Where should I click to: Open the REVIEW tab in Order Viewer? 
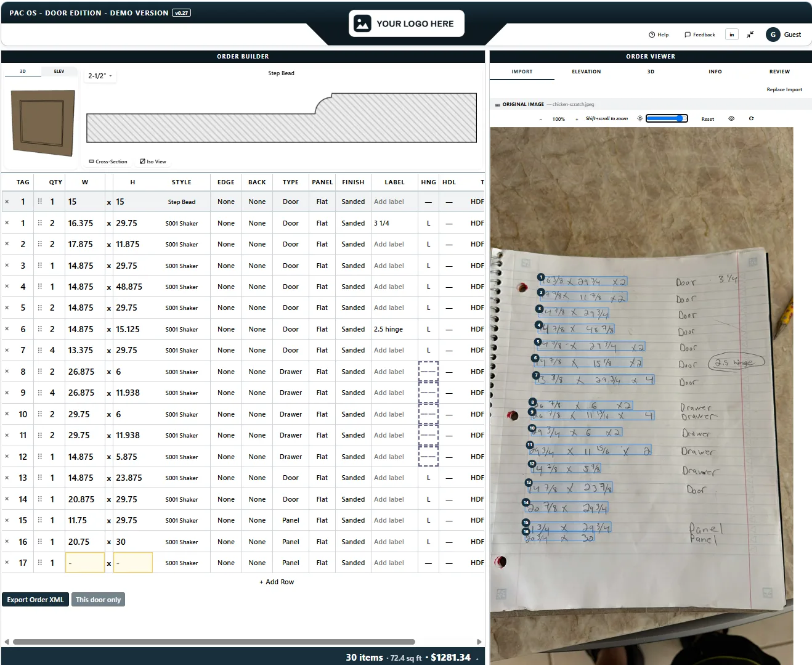pyautogui.click(x=779, y=72)
